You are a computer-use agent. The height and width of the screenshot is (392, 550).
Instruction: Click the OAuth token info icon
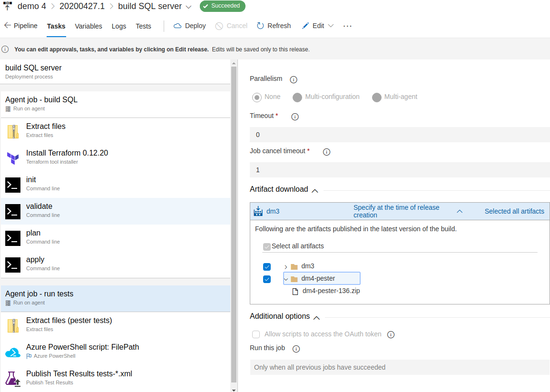click(x=391, y=334)
